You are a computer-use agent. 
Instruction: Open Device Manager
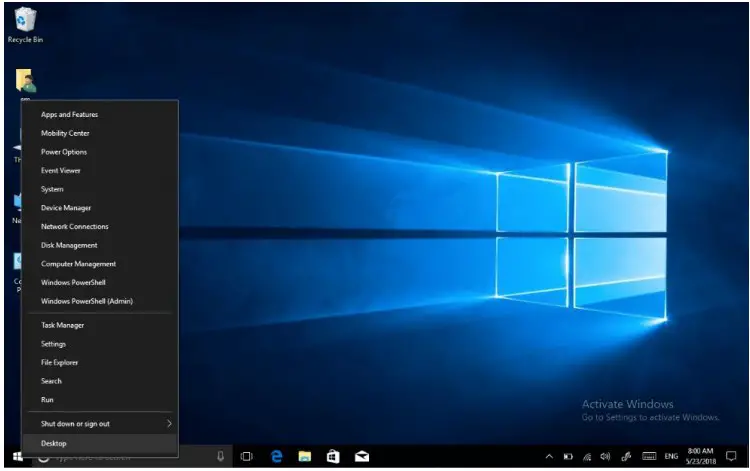click(x=100, y=208)
